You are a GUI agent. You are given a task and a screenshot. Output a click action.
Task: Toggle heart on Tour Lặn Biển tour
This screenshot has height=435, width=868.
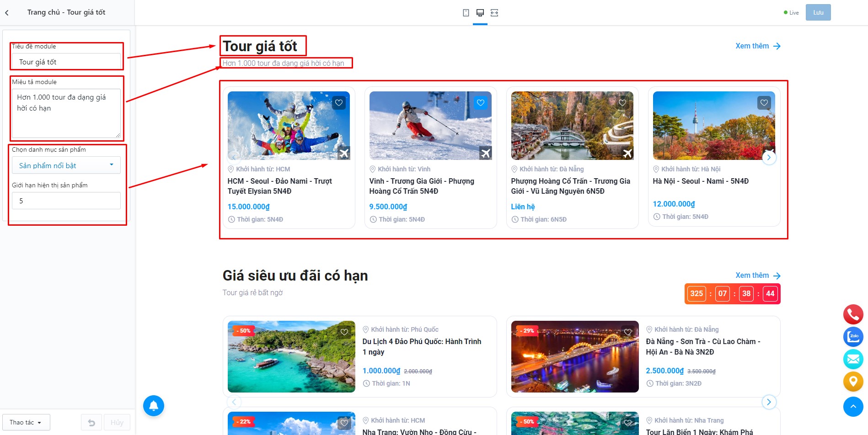pos(628,423)
